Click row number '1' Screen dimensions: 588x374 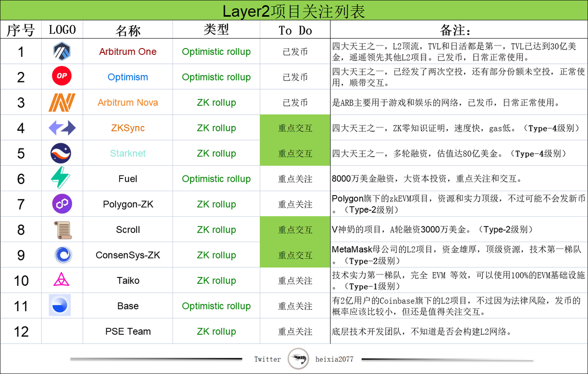click(21, 51)
